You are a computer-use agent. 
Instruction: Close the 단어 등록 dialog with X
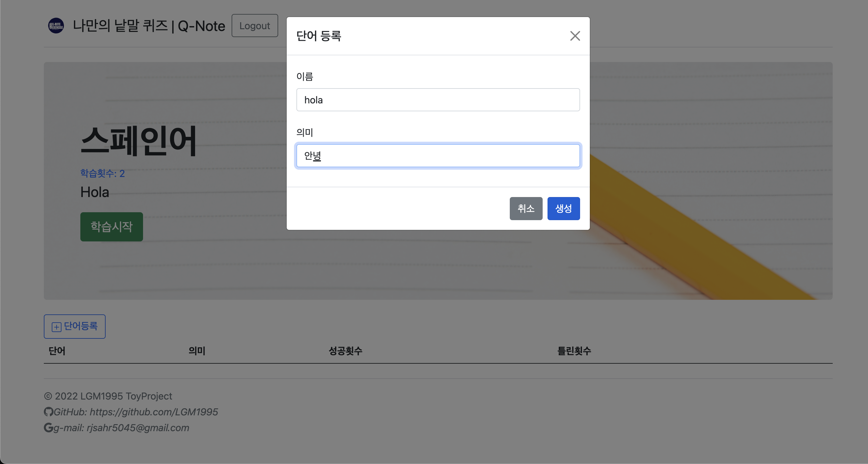[x=575, y=36]
